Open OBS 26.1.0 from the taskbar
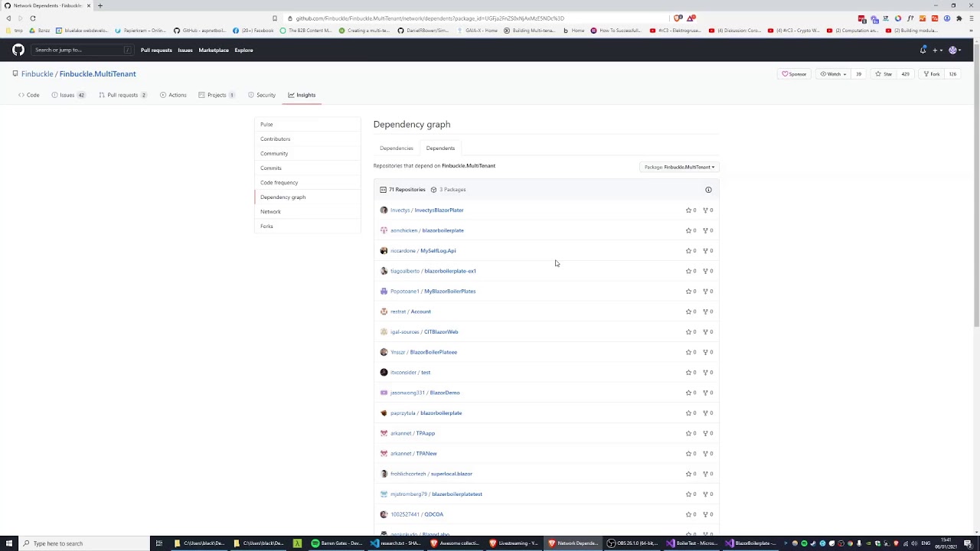Viewport: 980px width, 551px height. (633, 543)
